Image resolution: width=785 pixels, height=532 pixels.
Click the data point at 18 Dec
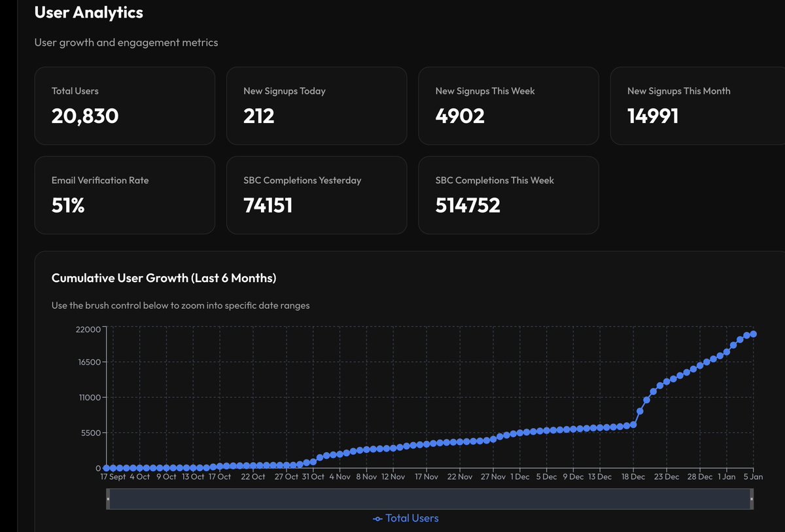click(x=633, y=425)
